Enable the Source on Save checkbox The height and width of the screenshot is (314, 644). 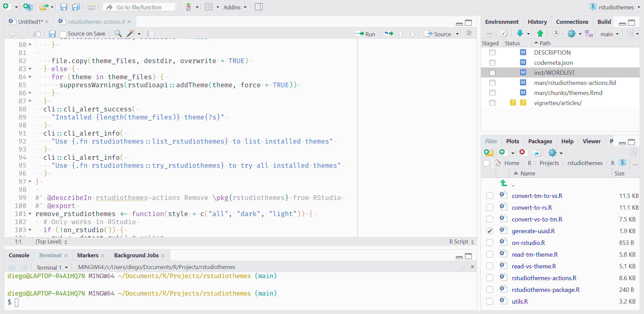(x=63, y=34)
